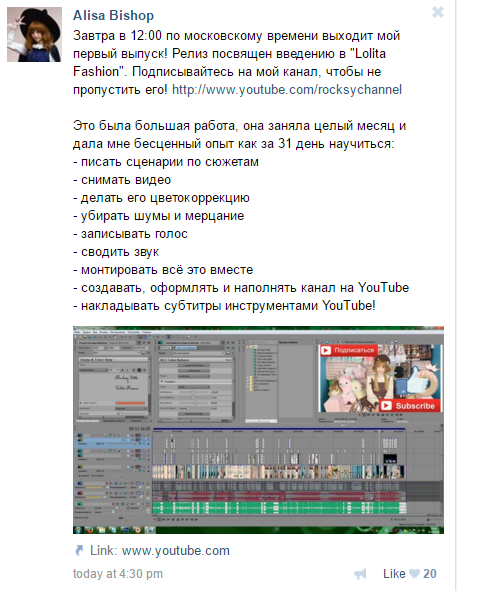Dismiss the post with the X icon
This screenshot has height=592, width=481.
(438, 12)
